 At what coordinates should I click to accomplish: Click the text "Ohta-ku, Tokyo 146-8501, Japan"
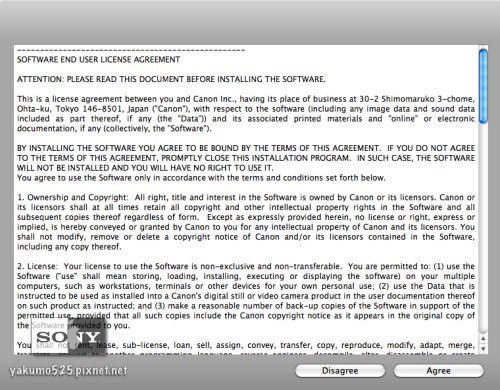coord(83,109)
